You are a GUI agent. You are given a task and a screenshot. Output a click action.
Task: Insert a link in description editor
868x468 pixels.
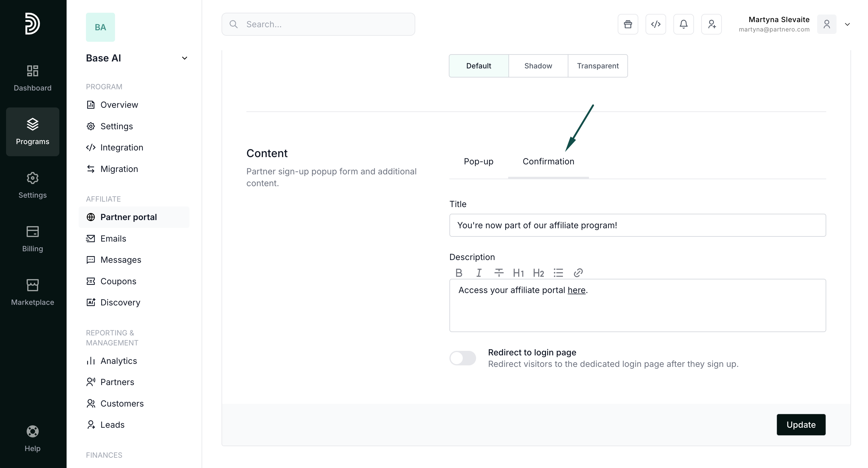(578, 272)
